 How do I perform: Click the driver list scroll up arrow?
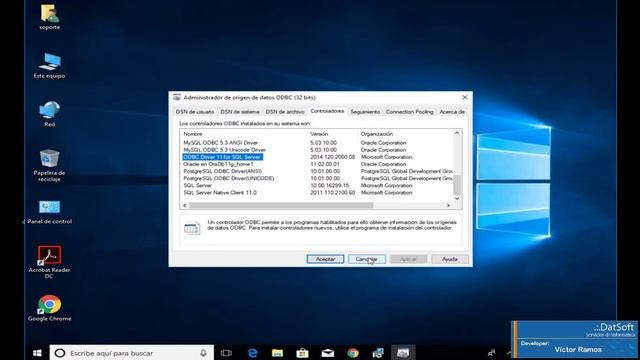point(457,133)
